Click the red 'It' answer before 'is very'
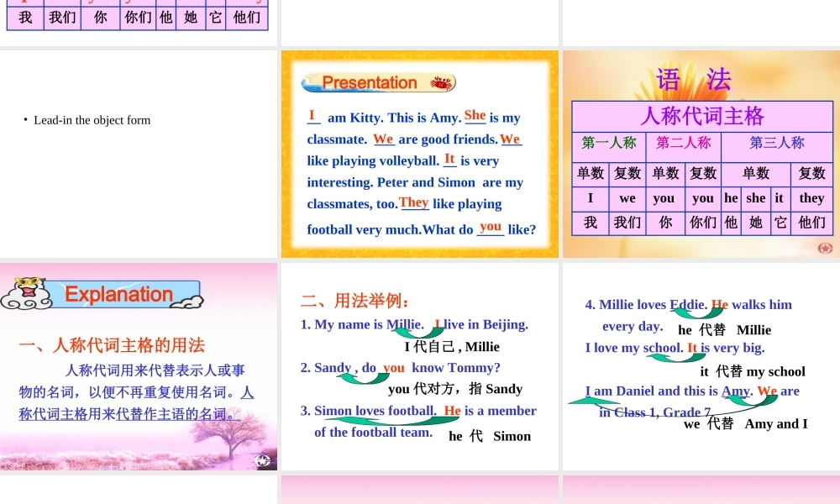 click(449, 159)
